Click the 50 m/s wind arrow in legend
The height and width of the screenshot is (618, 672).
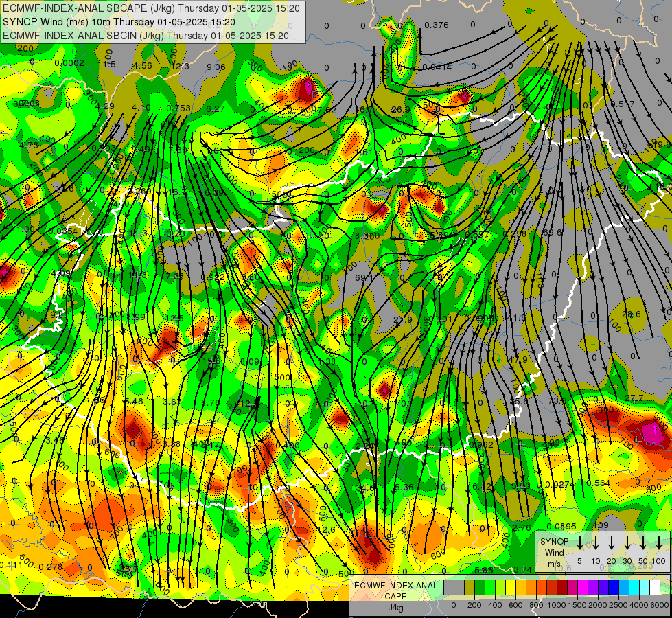pyautogui.click(x=643, y=542)
